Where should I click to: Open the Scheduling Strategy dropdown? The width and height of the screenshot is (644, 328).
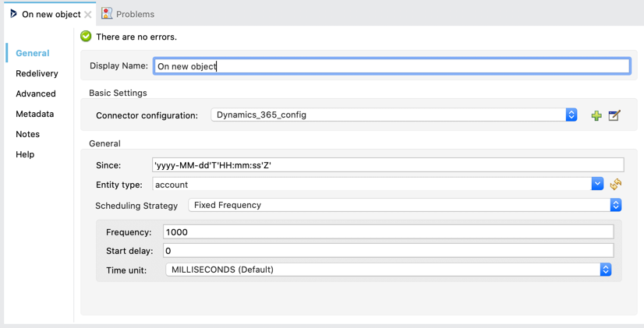(x=615, y=205)
